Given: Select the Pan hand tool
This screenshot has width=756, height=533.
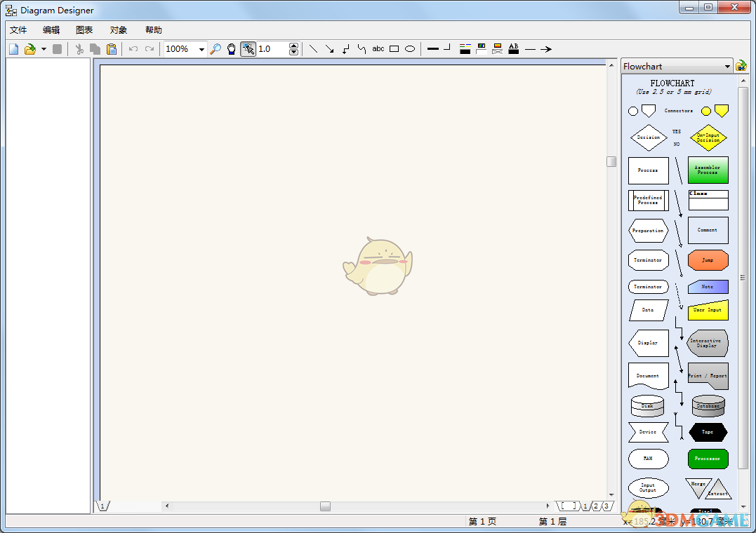Looking at the screenshot, I should [232, 49].
